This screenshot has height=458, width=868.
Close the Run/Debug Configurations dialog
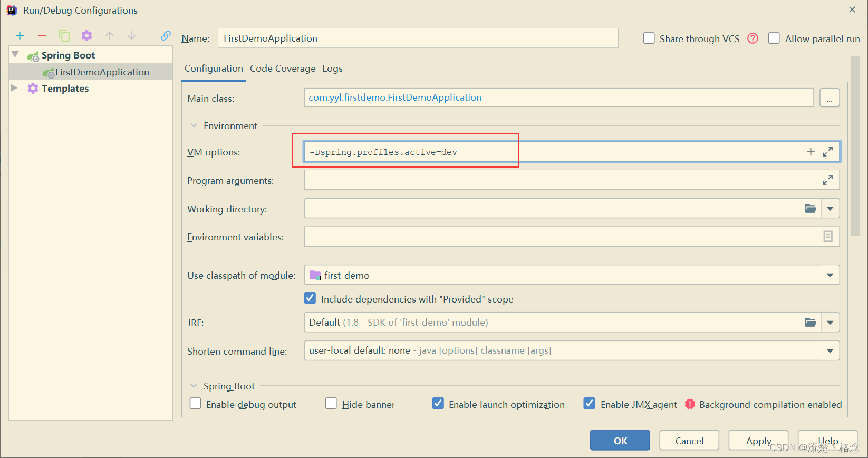coord(852,9)
